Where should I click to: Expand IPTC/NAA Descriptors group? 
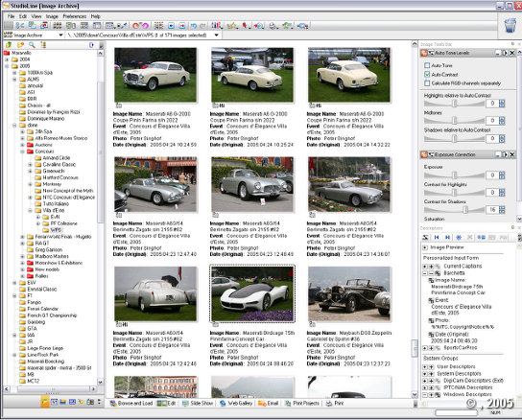pyautogui.click(x=425, y=387)
